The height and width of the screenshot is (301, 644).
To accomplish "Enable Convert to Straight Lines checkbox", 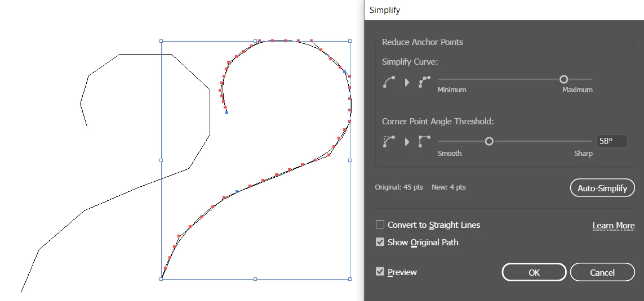I will tap(380, 224).
